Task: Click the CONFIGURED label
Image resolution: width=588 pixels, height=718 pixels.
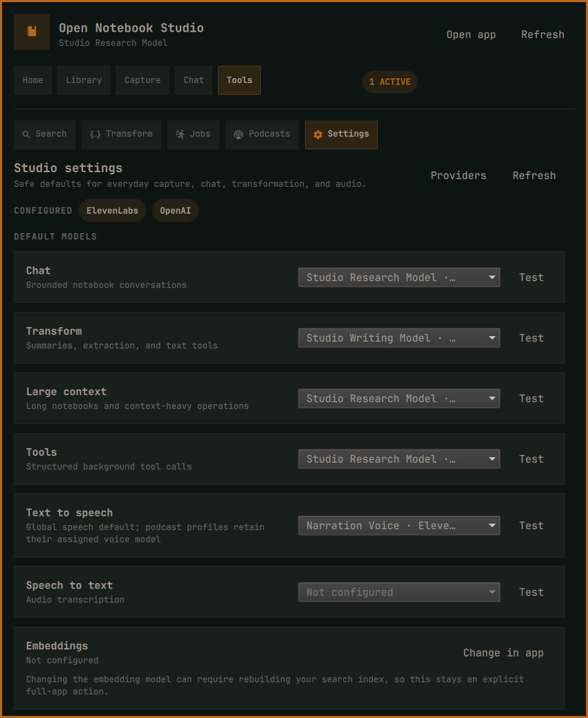Action: click(x=43, y=211)
